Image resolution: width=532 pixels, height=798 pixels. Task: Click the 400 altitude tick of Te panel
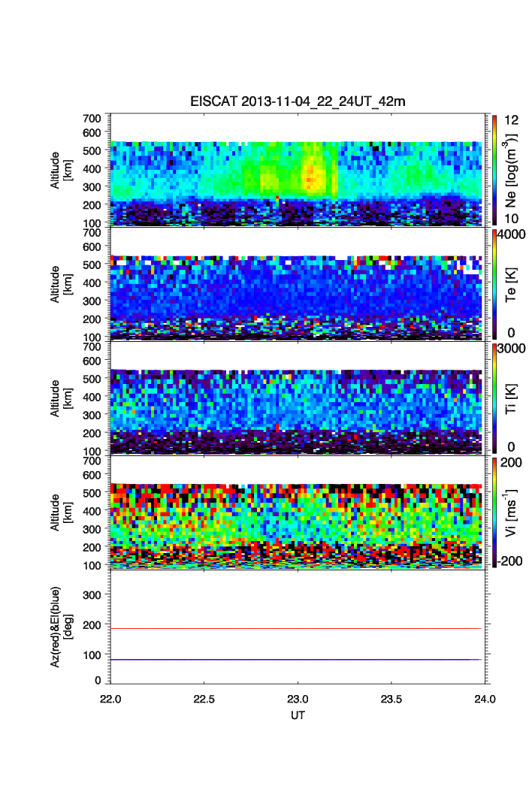click(x=92, y=283)
